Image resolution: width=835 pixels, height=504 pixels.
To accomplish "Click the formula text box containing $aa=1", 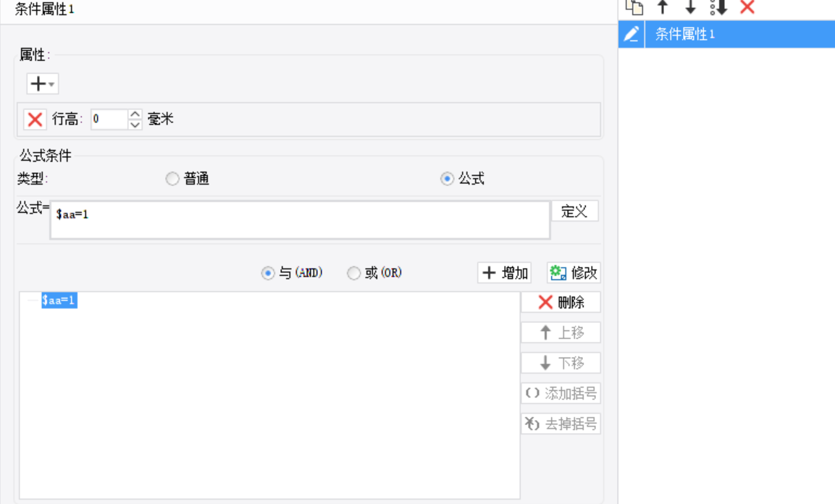I will click(x=300, y=220).
